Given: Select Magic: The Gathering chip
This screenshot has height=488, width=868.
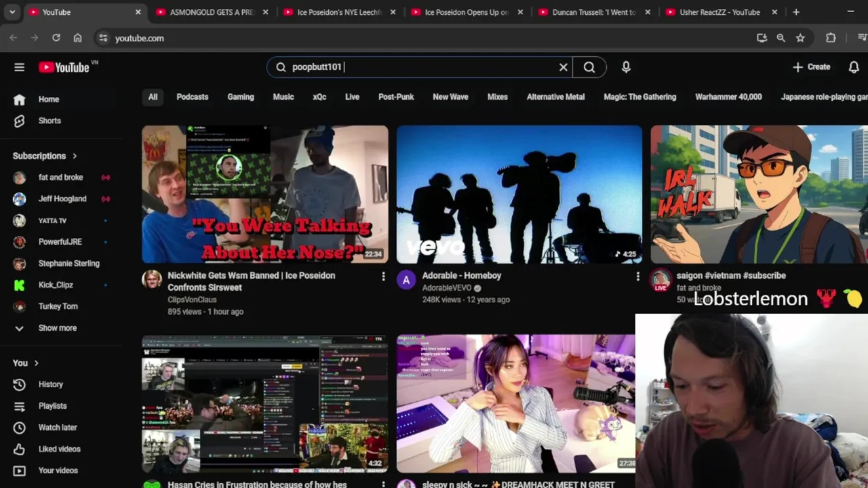Looking at the screenshot, I should [x=640, y=97].
